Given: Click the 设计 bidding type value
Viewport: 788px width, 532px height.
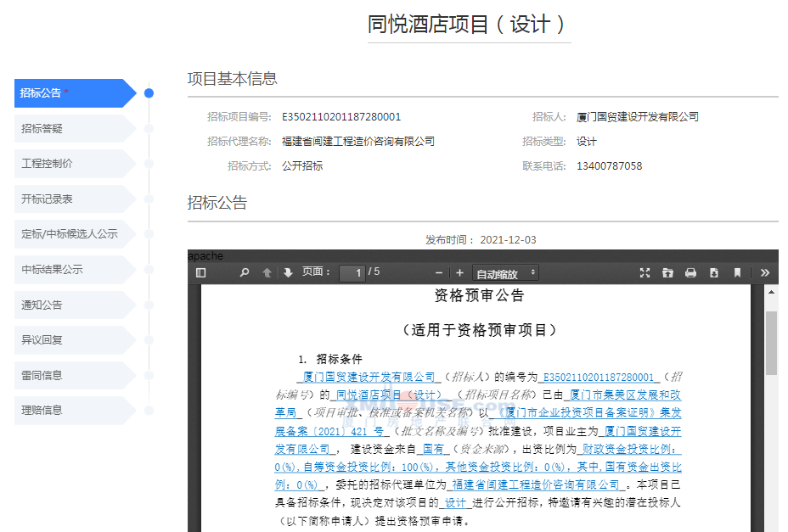Looking at the screenshot, I should pyautogui.click(x=587, y=142).
